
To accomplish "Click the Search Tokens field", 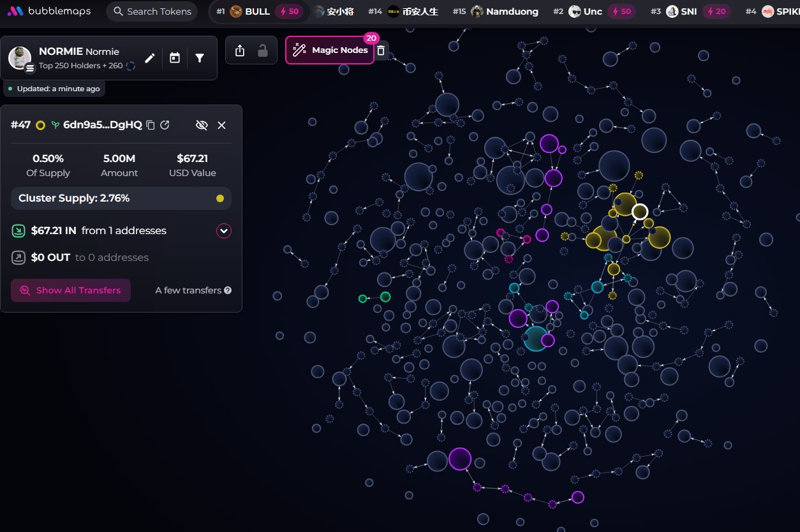I will (x=152, y=11).
